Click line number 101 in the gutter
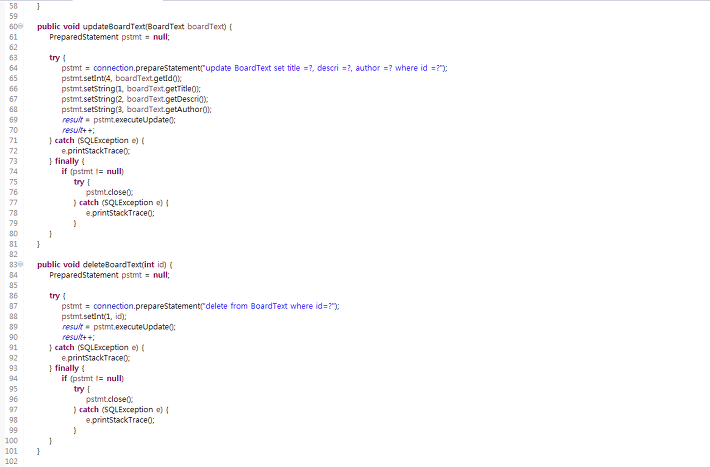Image resolution: width=710 pixels, height=467 pixels. point(11,451)
